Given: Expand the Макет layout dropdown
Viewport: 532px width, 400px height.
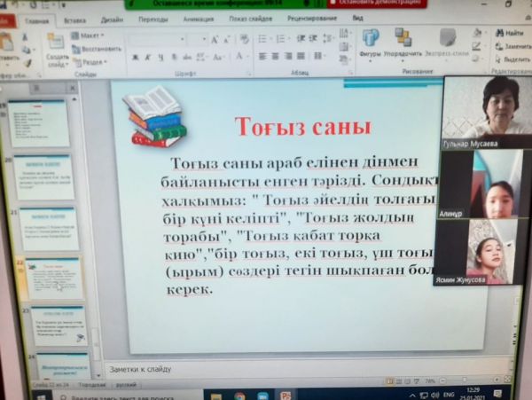Looking at the screenshot, I should point(90,35).
